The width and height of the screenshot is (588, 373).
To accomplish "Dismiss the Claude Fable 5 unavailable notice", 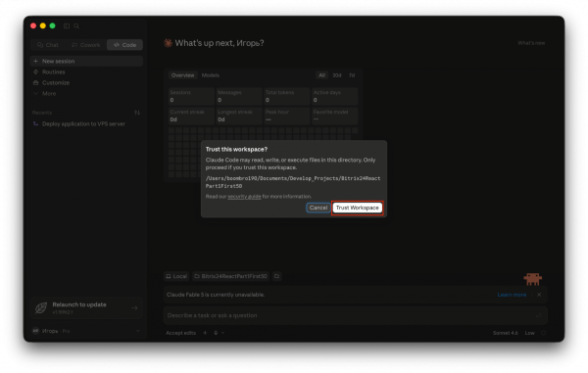I will (x=539, y=295).
